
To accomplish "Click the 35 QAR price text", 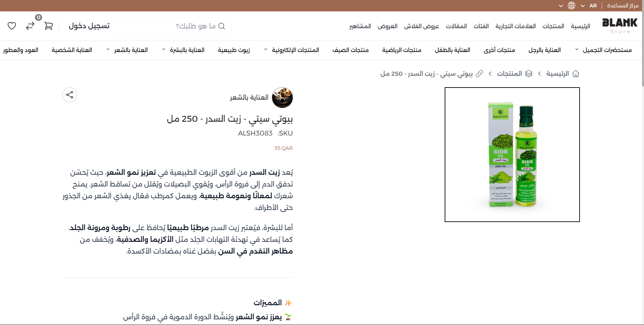I will click(x=284, y=148).
